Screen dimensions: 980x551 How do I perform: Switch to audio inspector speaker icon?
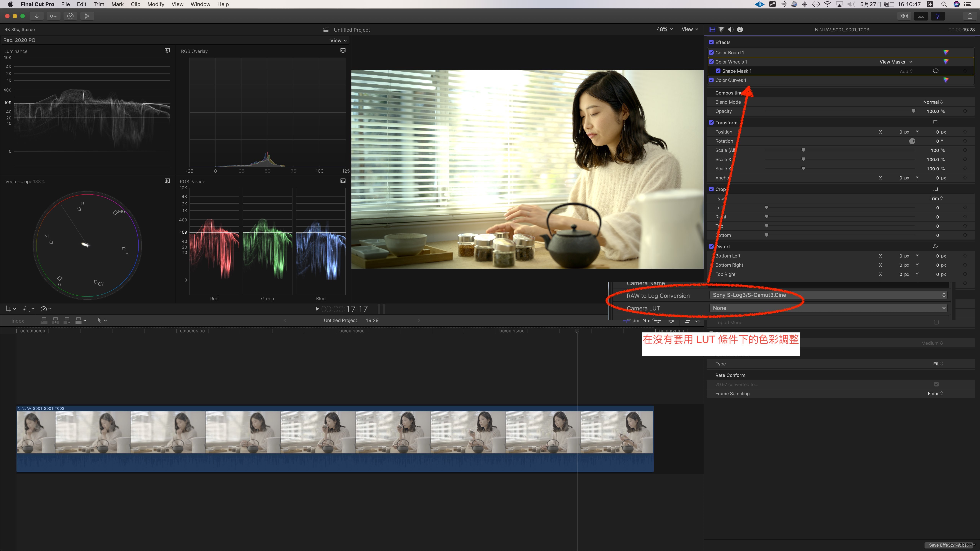click(x=730, y=29)
